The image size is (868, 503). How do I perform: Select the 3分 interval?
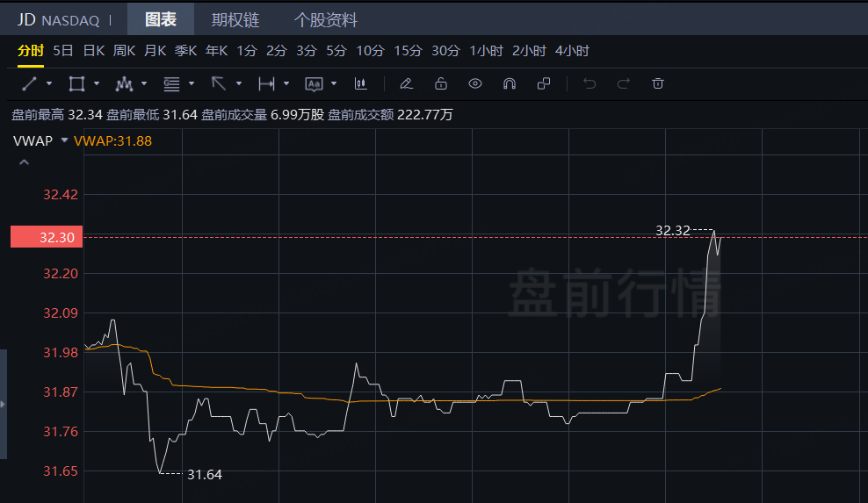coord(307,51)
